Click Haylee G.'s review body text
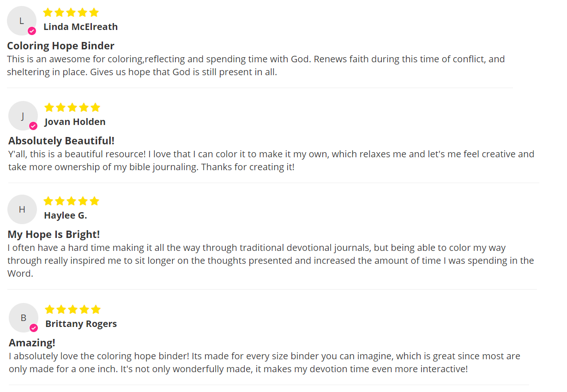Image resolution: width=567 pixels, height=392 pixels. tap(270, 261)
